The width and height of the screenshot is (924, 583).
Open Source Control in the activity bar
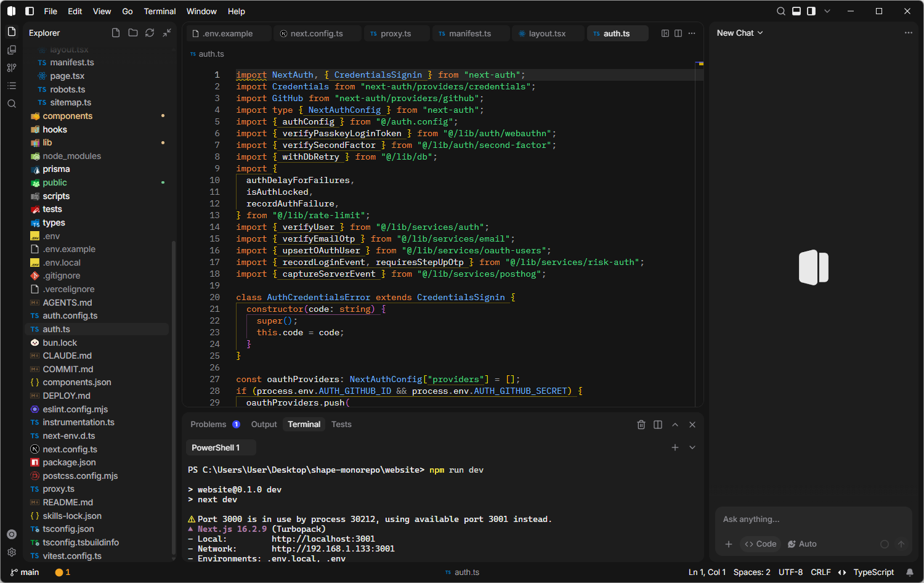coord(12,68)
